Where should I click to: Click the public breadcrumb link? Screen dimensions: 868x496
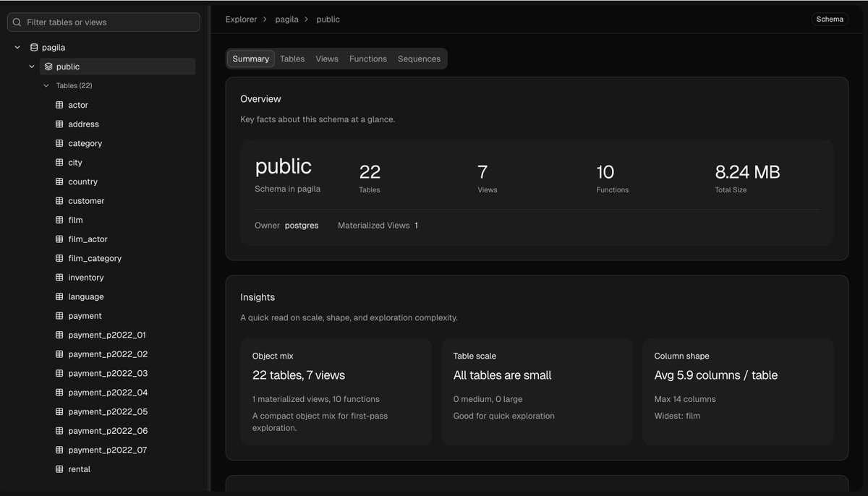pos(328,20)
